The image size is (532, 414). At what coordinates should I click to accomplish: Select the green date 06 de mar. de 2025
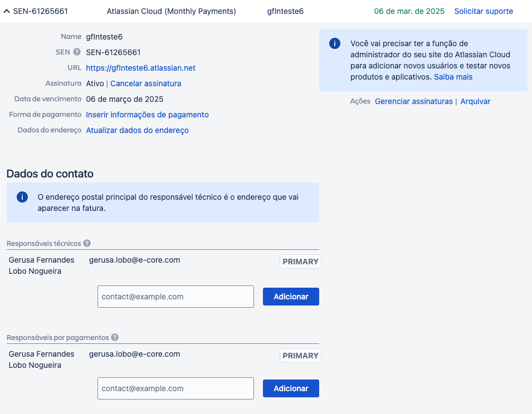(x=409, y=11)
